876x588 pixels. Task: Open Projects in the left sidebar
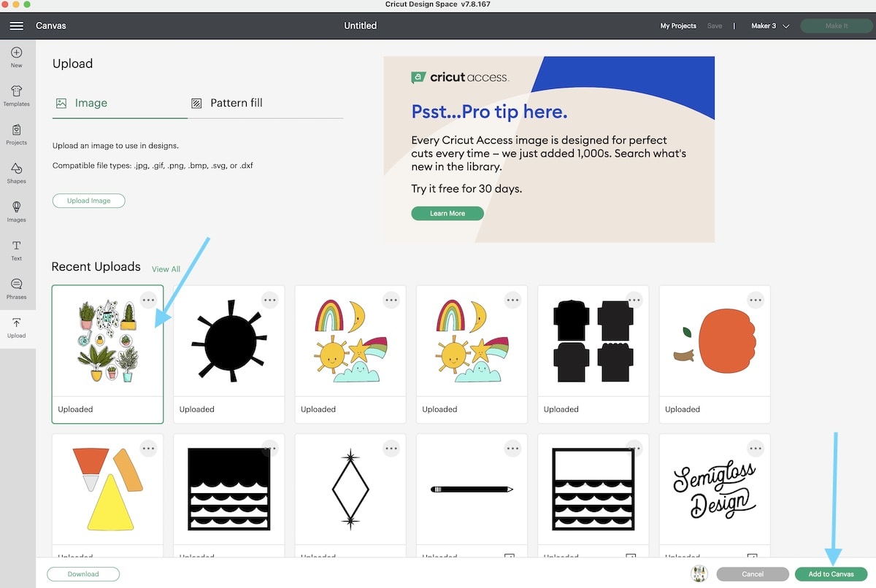(x=16, y=134)
